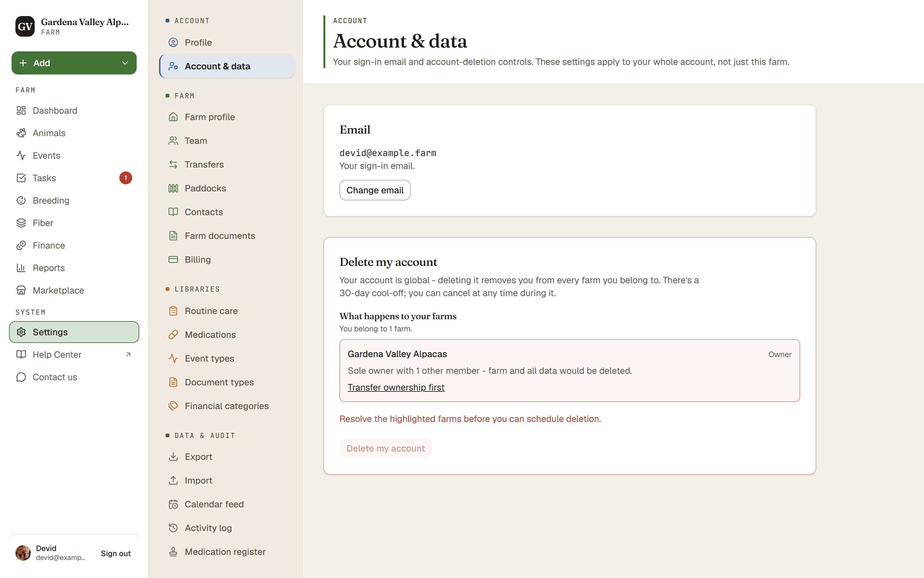
Task: Select Farm profile in settings menu
Action: coord(227,117)
